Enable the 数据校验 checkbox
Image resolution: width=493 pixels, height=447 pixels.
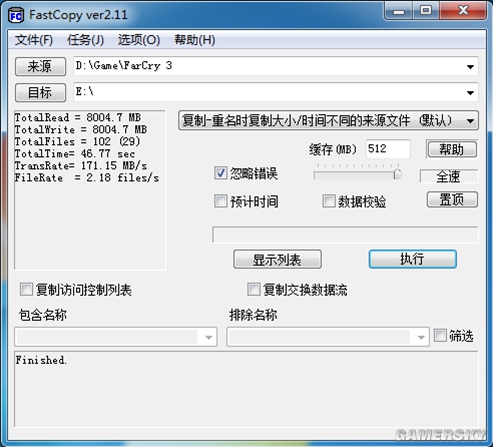[x=328, y=201]
